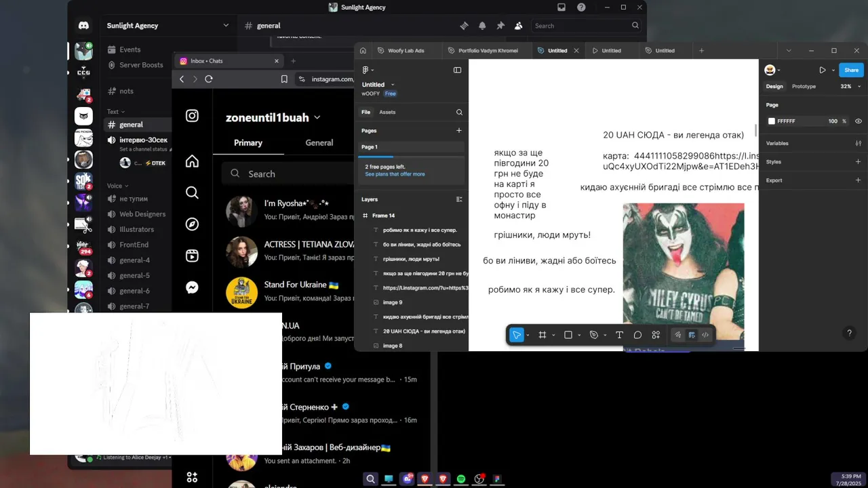The width and height of the screenshot is (868, 488).
Task: Select the Pen tool in Figma toolbar
Action: 594,335
